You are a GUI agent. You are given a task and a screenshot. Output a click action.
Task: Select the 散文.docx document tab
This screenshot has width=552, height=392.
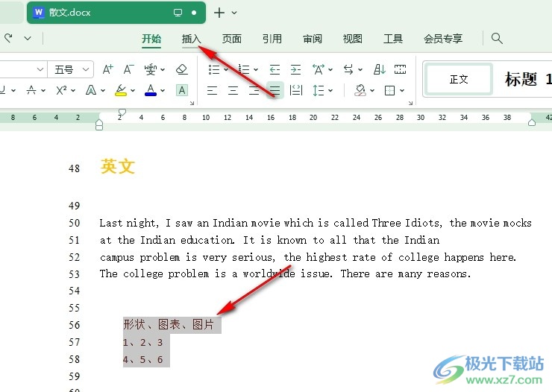pyautogui.click(x=116, y=13)
